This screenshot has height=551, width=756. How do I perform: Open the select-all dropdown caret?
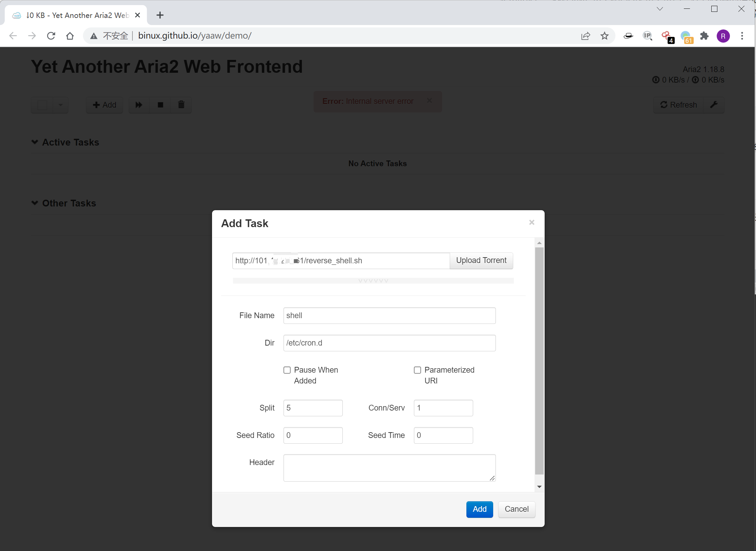(x=61, y=105)
